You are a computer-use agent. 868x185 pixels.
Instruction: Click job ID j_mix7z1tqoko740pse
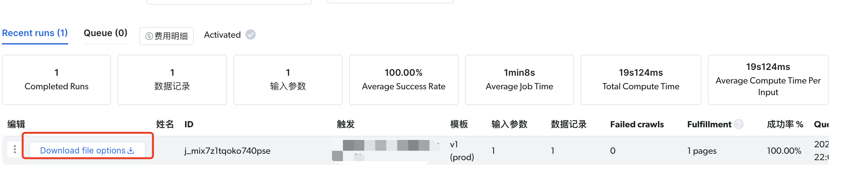[227, 151]
